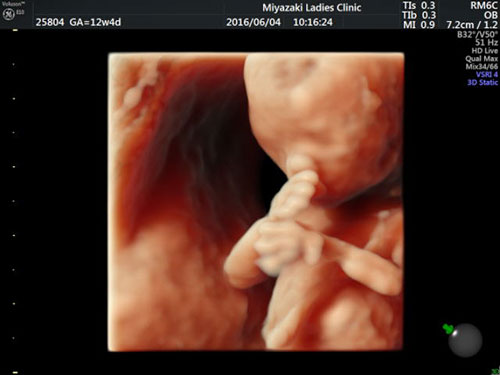The image size is (500, 375).
Task: Select the TIs 0.3 thermal index
Action: coord(419,6)
